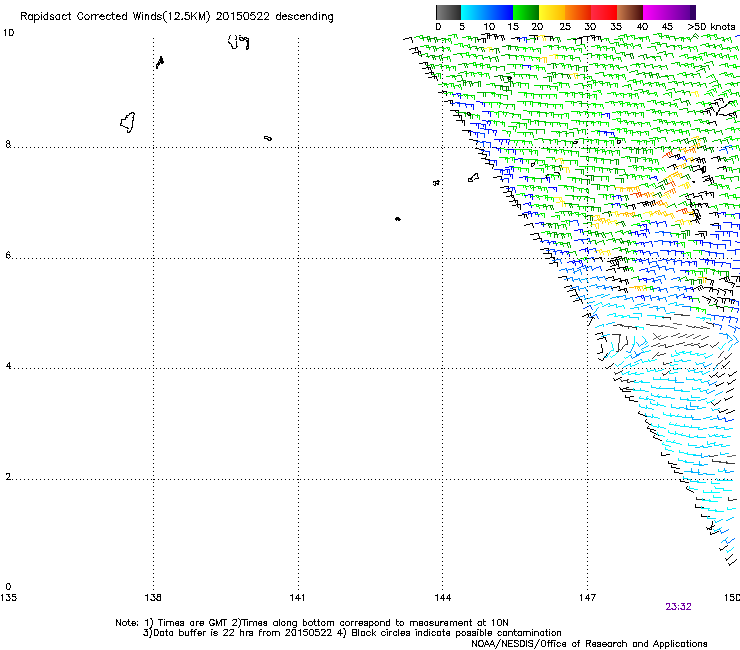Click the '40' label under the color bar

point(642,27)
